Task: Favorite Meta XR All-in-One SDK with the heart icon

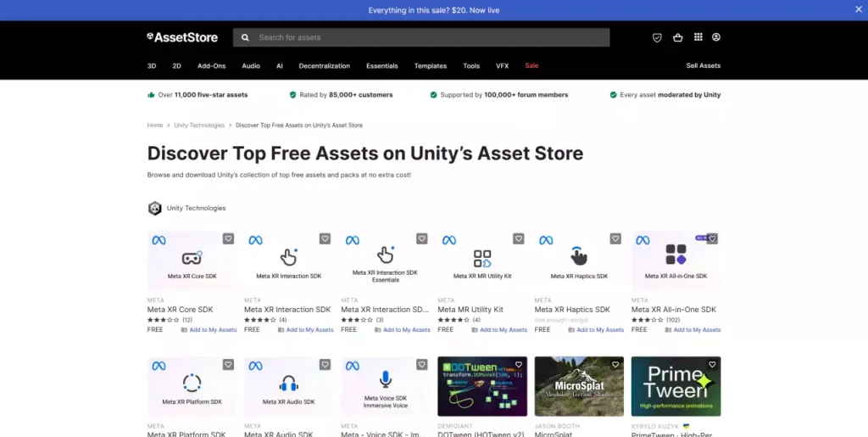Action: [712, 238]
